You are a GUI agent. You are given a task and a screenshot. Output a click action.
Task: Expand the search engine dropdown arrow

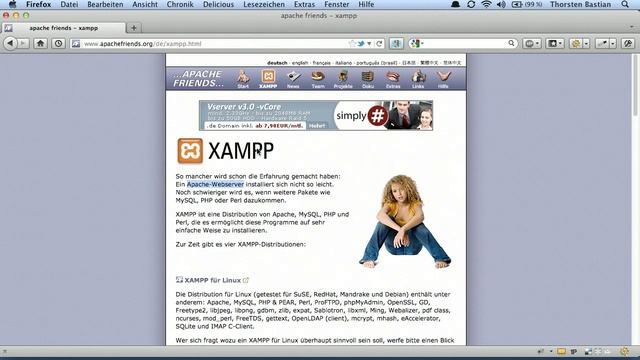[x=422, y=44]
